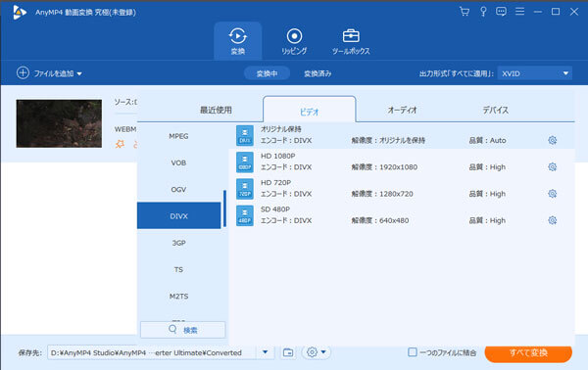The width and height of the screenshot is (588, 370).
Task: Choose the HD 1080P preset title
Action: [x=278, y=156]
